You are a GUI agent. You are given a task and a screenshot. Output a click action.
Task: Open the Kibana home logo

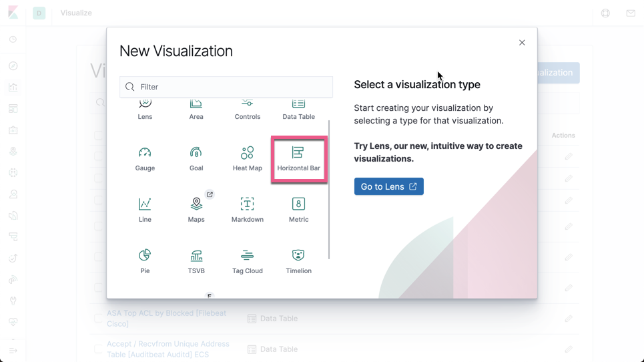pyautogui.click(x=13, y=13)
